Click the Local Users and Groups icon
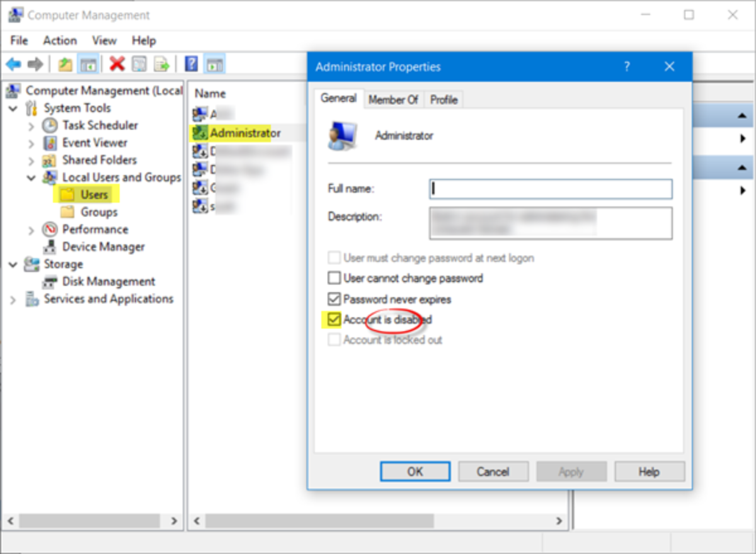756x554 pixels. coord(50,178)
